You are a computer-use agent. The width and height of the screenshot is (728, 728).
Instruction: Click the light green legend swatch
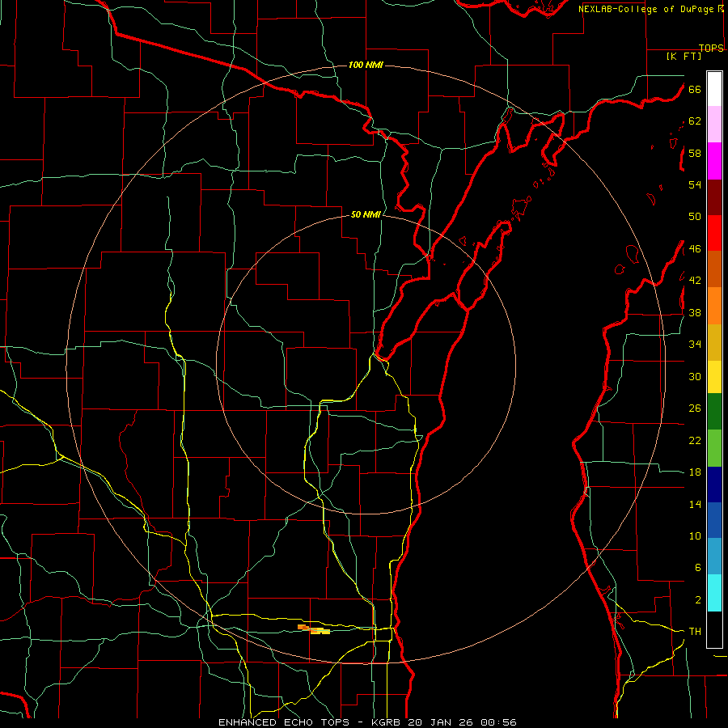point(714,448)
